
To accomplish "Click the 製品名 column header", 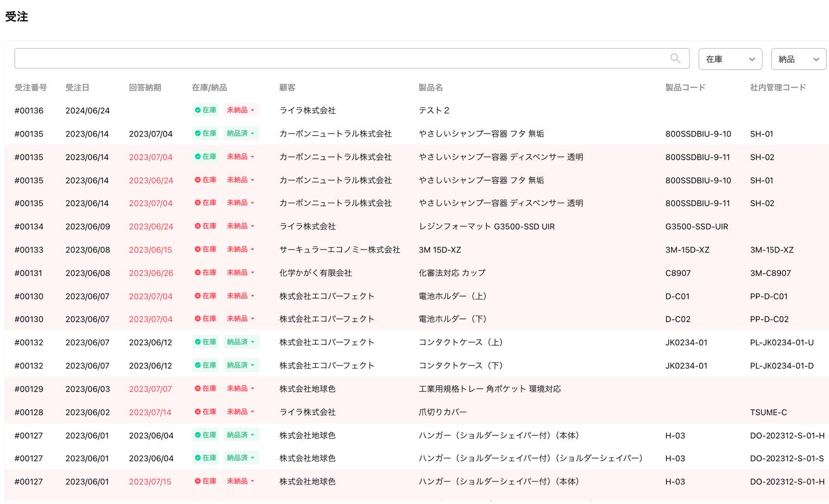I will tap(431, 88).
